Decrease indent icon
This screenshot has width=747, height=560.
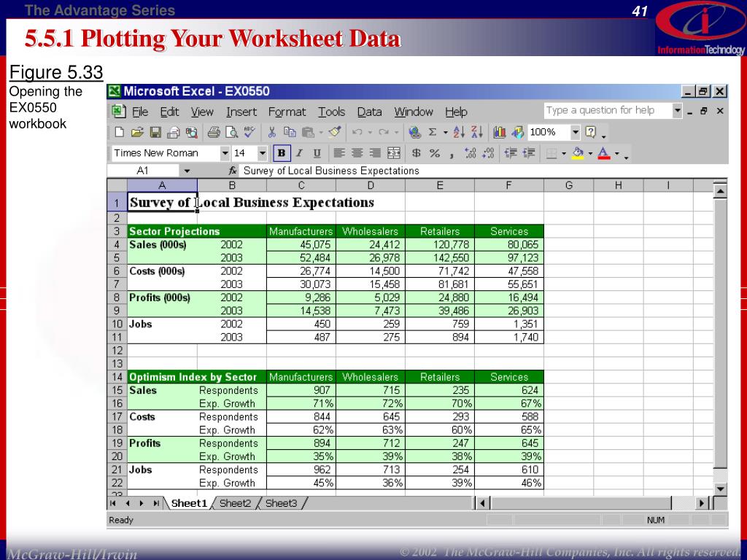511,153
